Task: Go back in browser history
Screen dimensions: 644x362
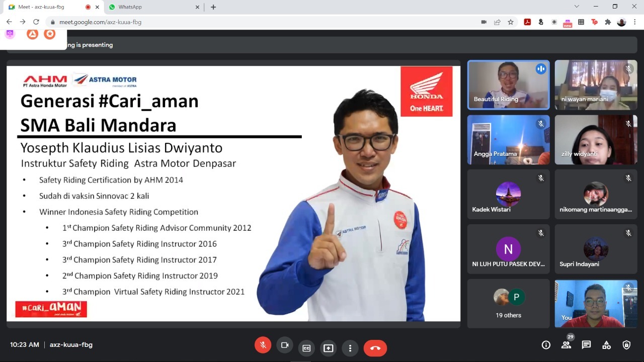Action: pyautogui.click(x=9, y=22)
